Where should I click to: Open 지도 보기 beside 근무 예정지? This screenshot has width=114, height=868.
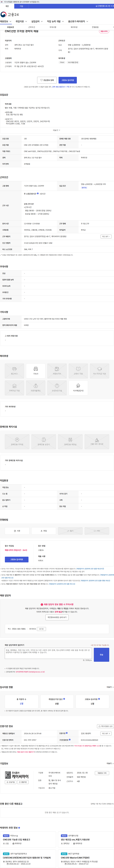106,237
